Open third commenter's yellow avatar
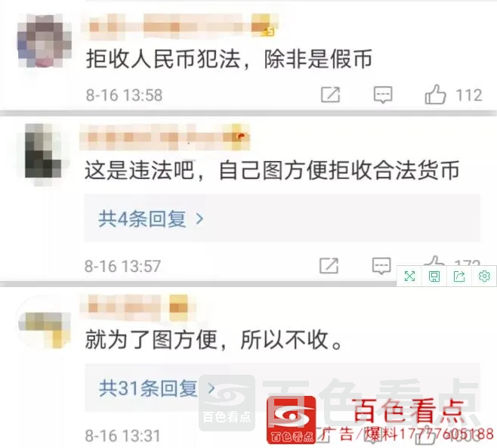Image resolution: width=497 pixels, height=448 pixels. (45, 328)
